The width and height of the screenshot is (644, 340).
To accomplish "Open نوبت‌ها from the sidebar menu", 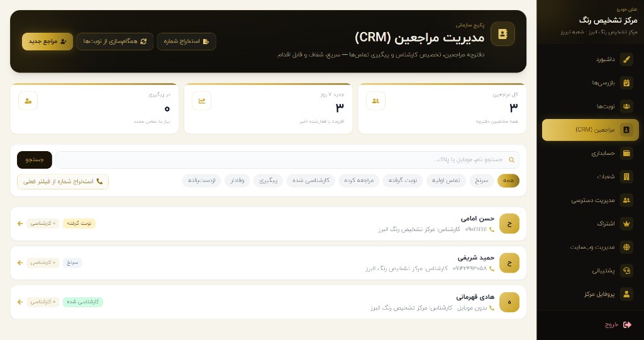I will pyautogui.click(x=590, y=106).
